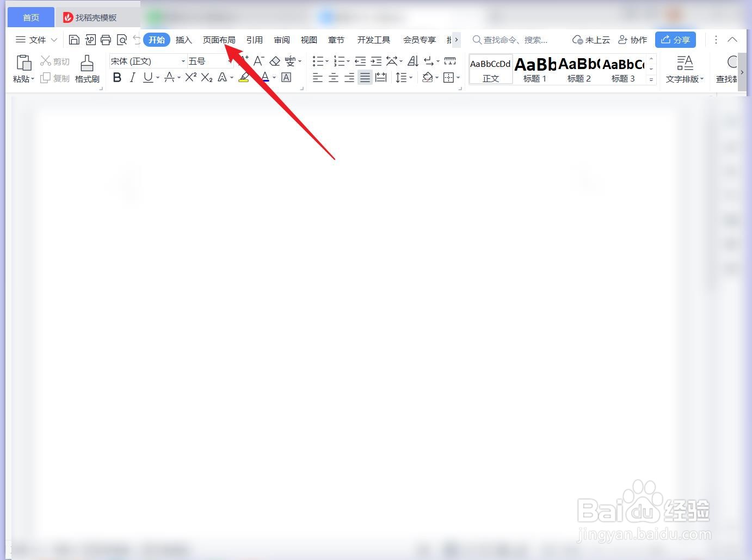Click the search commands field

click(511, 40)
